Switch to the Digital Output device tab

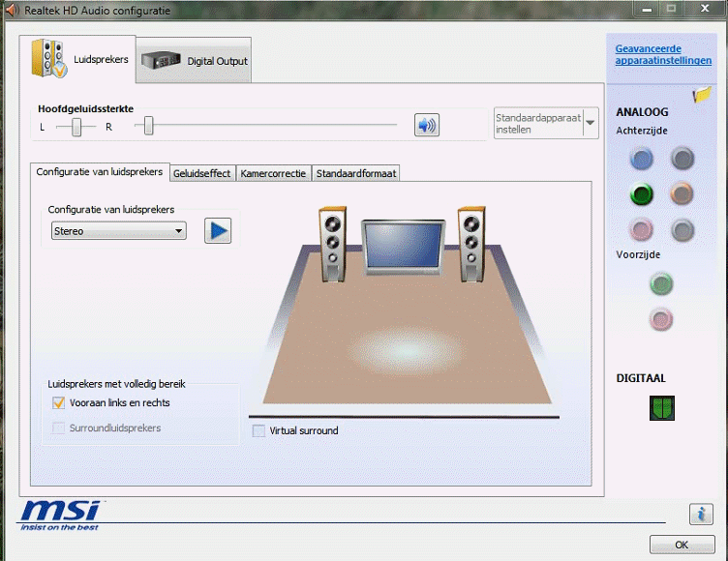point(194,60)
